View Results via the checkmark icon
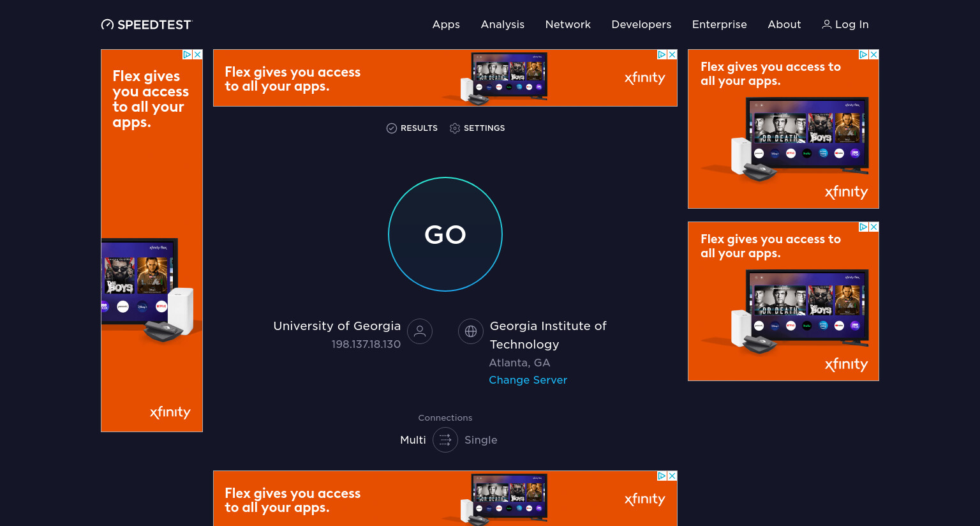Image resolution: width=980 pixels, height=526 pixels. [392, 128]
